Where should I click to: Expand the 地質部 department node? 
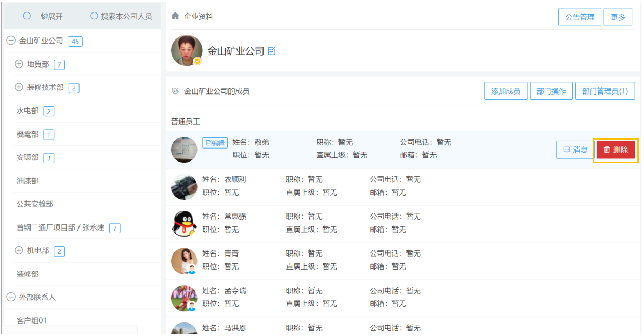point(19,64)
